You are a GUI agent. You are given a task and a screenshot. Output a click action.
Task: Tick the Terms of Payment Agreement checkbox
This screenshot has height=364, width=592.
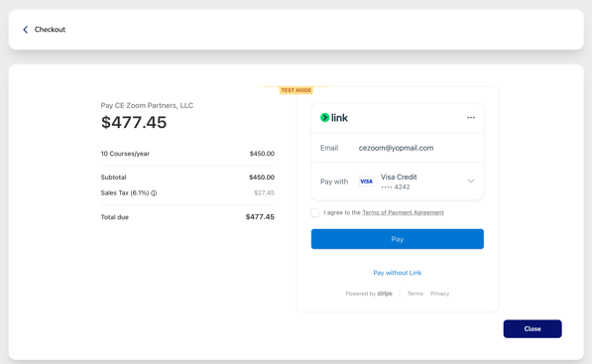coord(315,212)
